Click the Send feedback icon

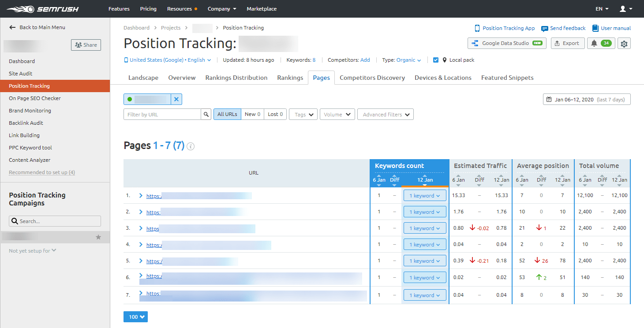click(x=545, y=28)
